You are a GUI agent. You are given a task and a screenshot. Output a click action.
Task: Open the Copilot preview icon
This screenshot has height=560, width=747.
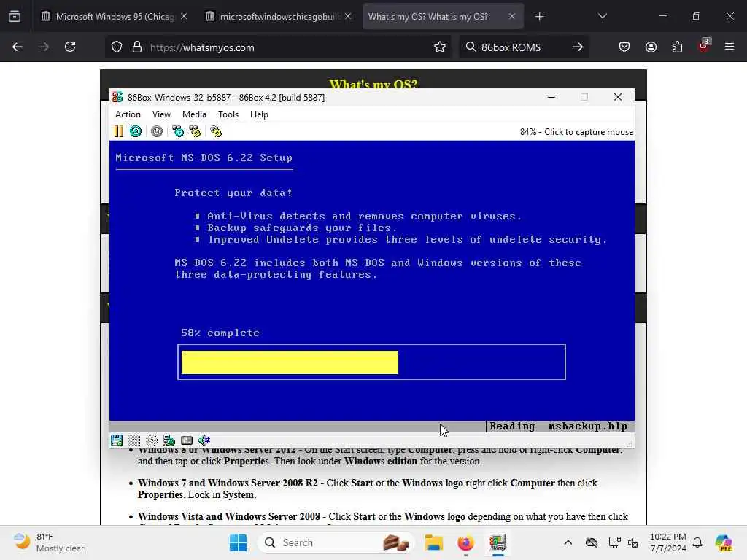[x=723, y=542]
